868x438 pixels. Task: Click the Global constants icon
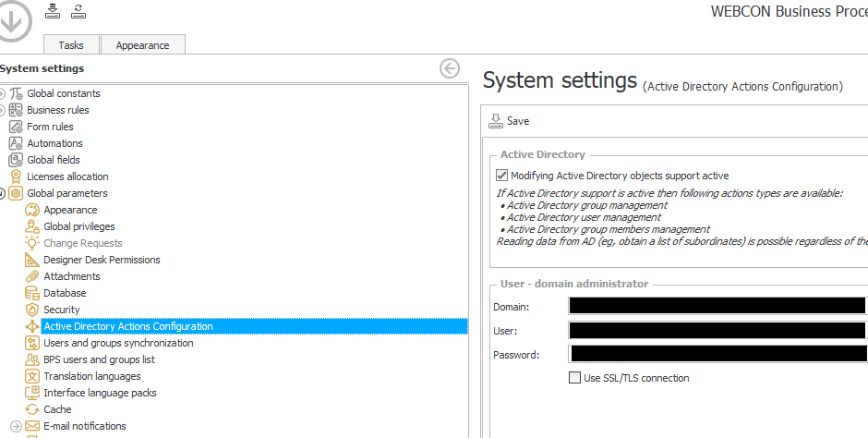click(16, 93)
